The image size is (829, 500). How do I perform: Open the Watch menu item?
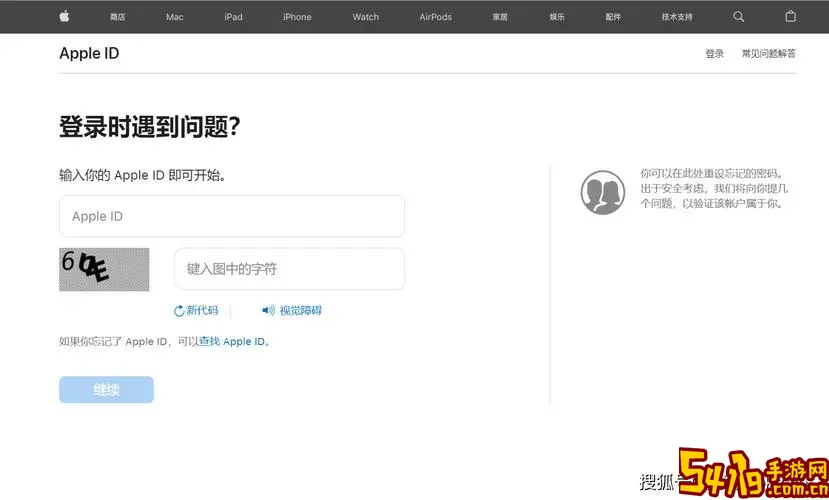(366, 17)
